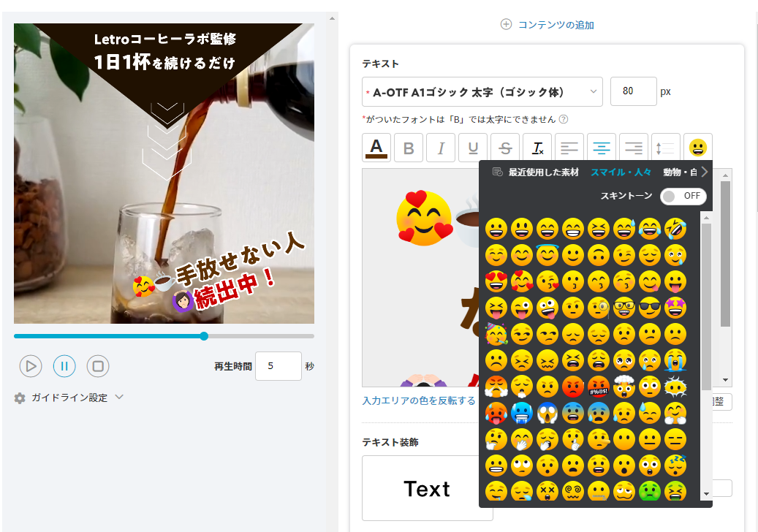The width and height of the screenshot is (758, 532).
Task: Open line spacing options
Action: click(x=666, y=148)
